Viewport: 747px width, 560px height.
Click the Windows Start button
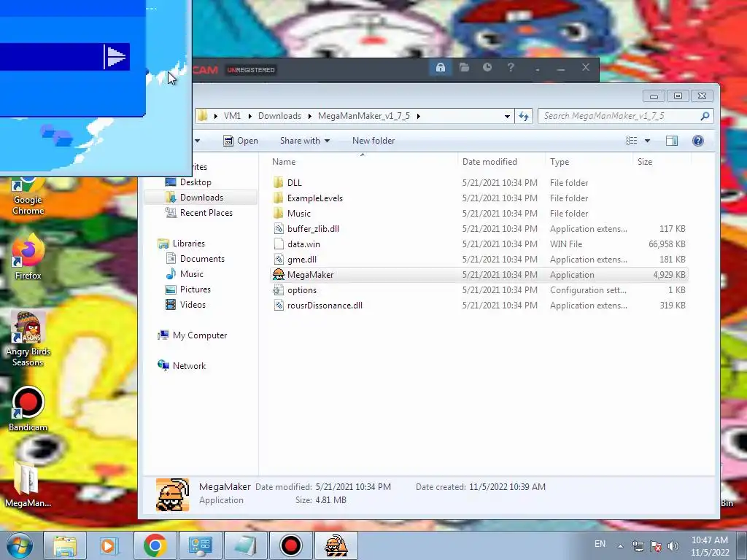20,545
